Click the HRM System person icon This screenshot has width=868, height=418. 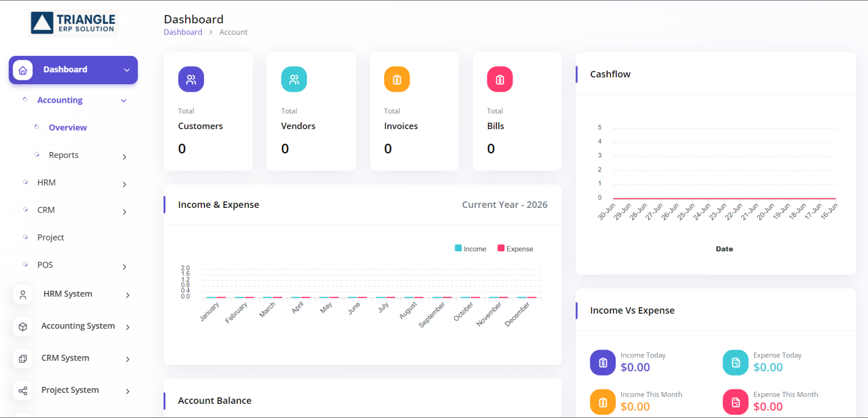pos(23,294)
